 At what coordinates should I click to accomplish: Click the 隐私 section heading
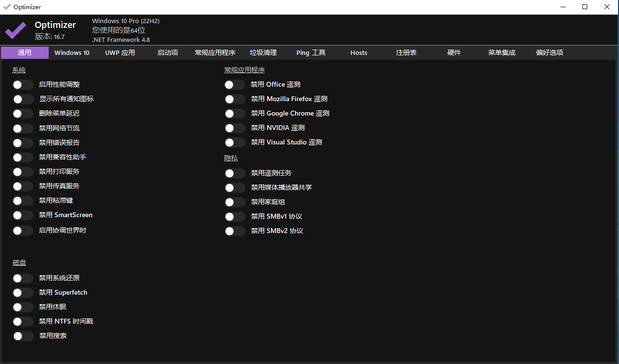point(231,158)
